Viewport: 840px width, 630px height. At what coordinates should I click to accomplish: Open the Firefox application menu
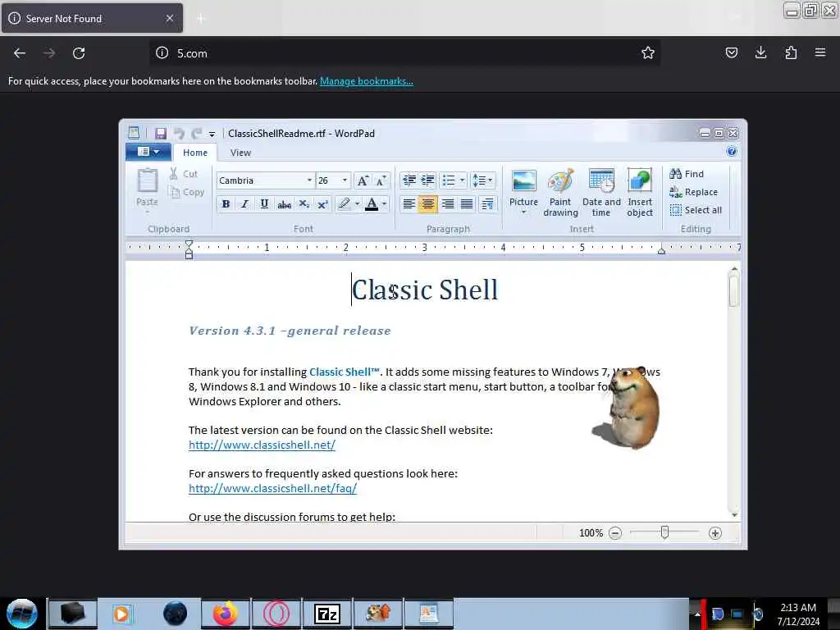pyautogui.click(x=820, y=52)
